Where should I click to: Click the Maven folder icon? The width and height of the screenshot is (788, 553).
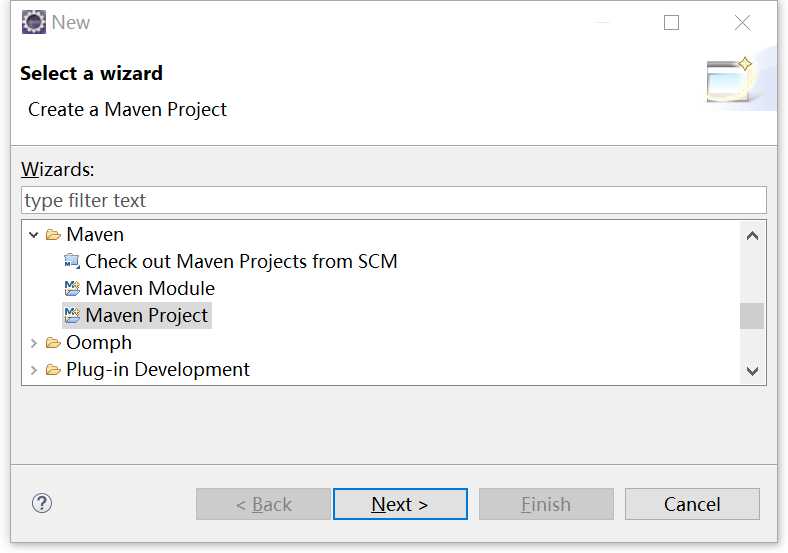[53, 235]
